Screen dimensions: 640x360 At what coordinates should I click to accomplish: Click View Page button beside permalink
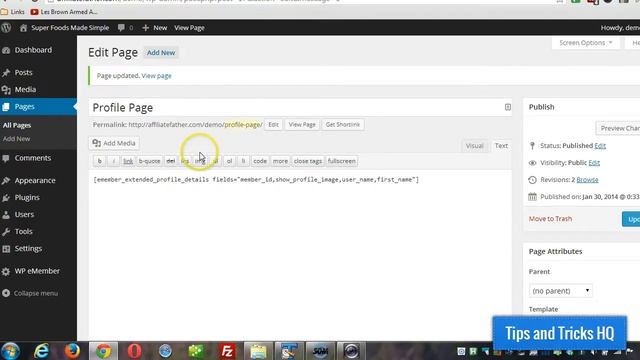pyautogui.click(x=302, y=125)
